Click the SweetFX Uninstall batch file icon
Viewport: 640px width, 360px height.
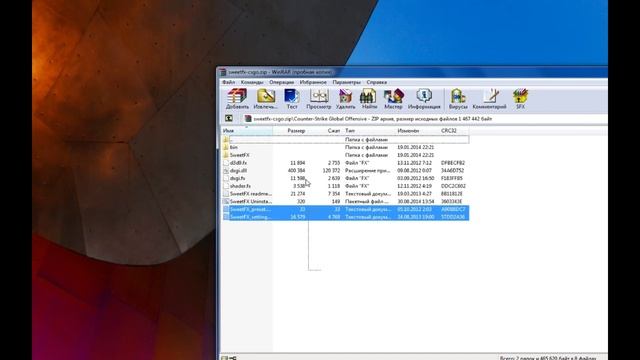pos(226,201)
